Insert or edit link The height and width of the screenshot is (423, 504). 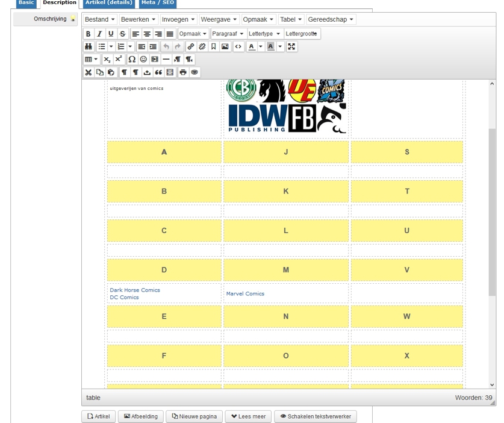(191, 46)
